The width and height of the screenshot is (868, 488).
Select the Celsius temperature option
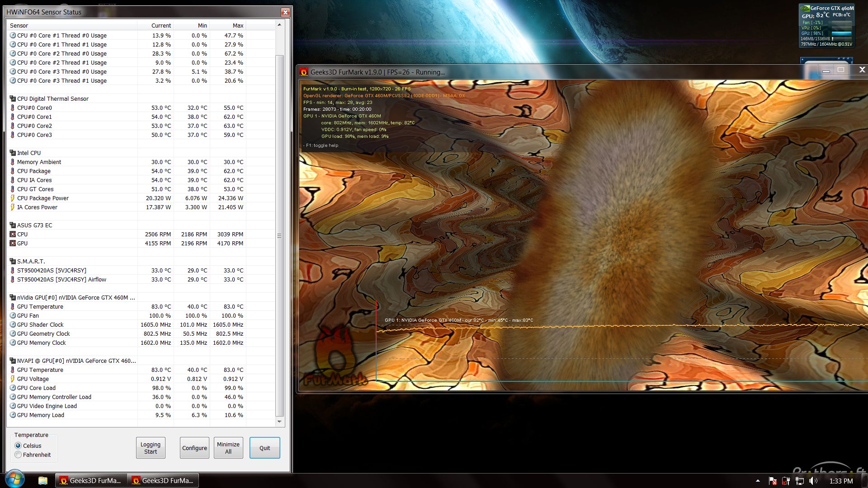[19, 446]
